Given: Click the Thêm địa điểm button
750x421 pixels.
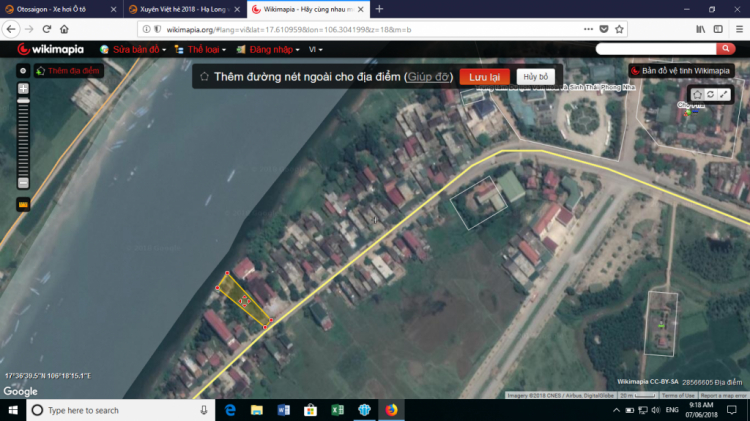Looking at the screenshot, I should [x=68, y=71].
